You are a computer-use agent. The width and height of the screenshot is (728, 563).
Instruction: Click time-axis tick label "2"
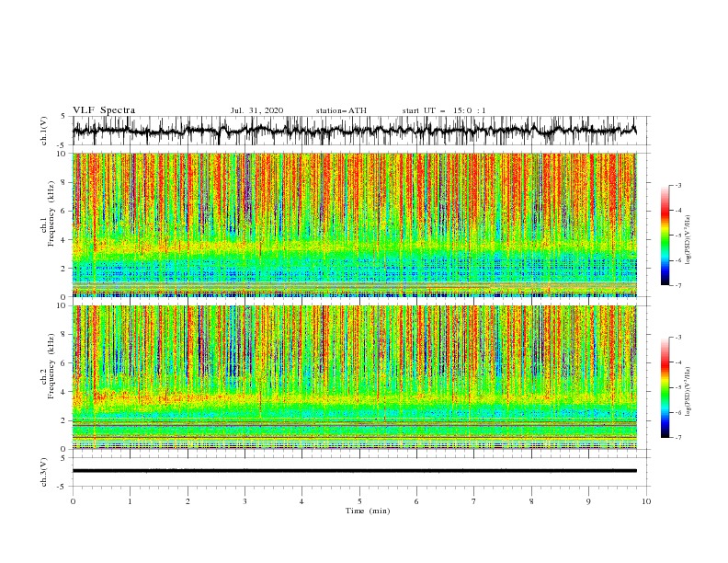coord(188,501)
